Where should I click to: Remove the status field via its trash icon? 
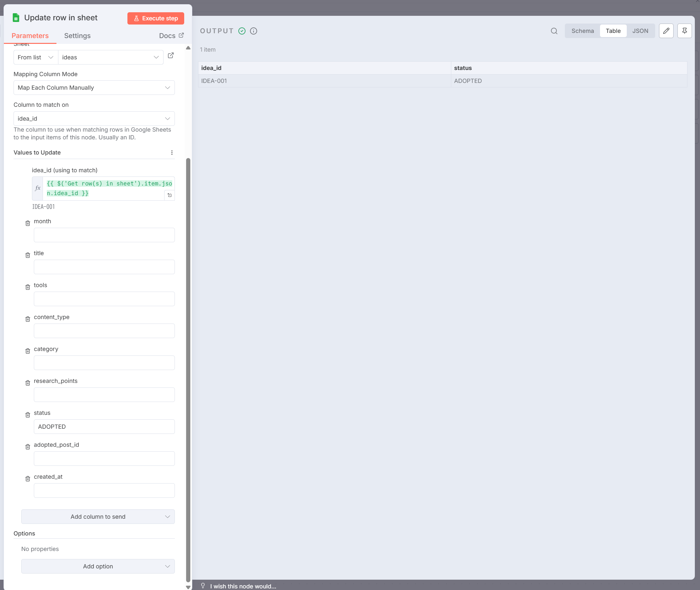tap(28, 415)
